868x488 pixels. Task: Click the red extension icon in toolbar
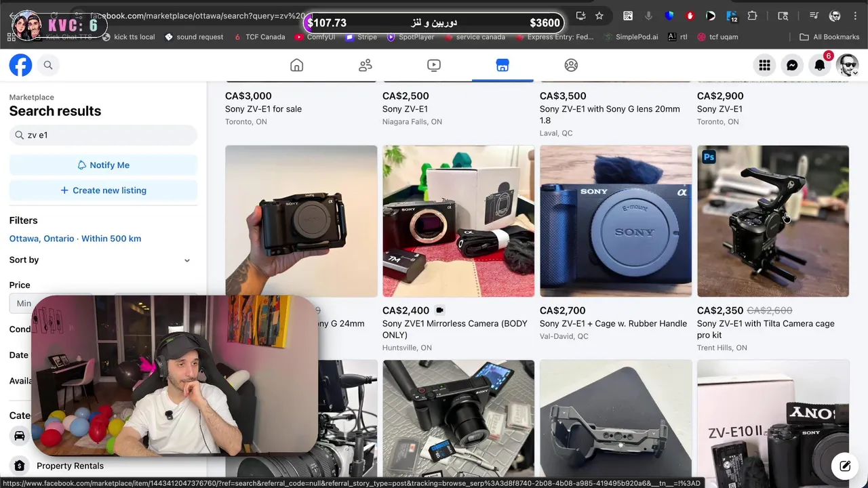[x=690, y=16]
